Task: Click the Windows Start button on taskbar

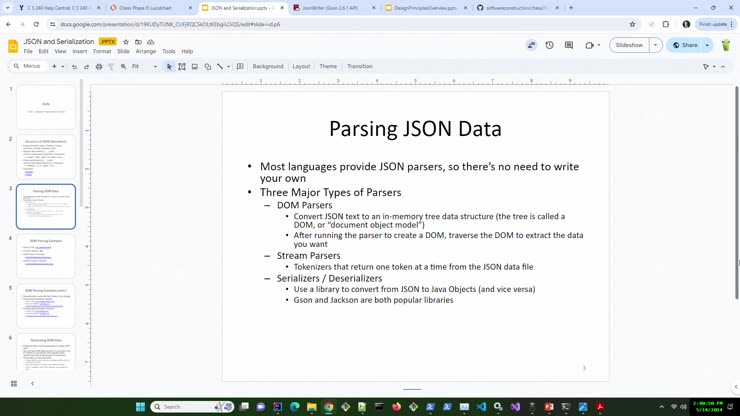Action: [141, 407]
